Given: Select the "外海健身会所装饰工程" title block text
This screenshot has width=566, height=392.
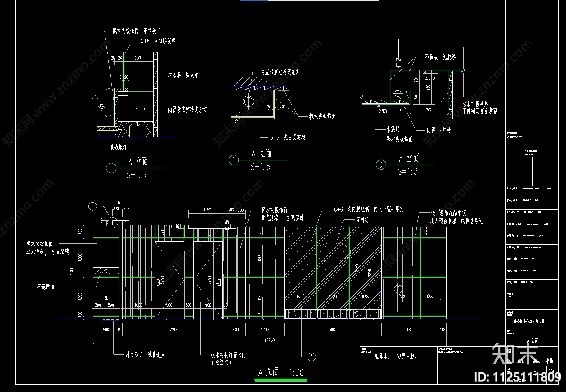Looking at the screenshot, I should click(x=529, y=322).
